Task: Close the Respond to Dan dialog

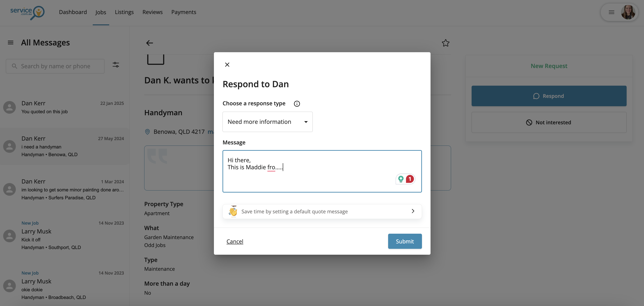Action: (x=227, y=65)
